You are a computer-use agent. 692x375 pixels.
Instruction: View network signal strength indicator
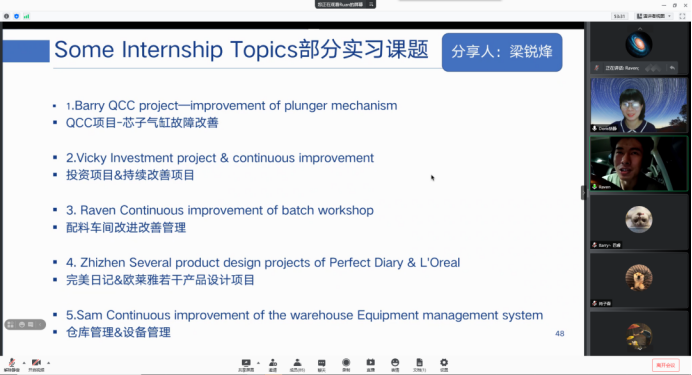(26, 16)
